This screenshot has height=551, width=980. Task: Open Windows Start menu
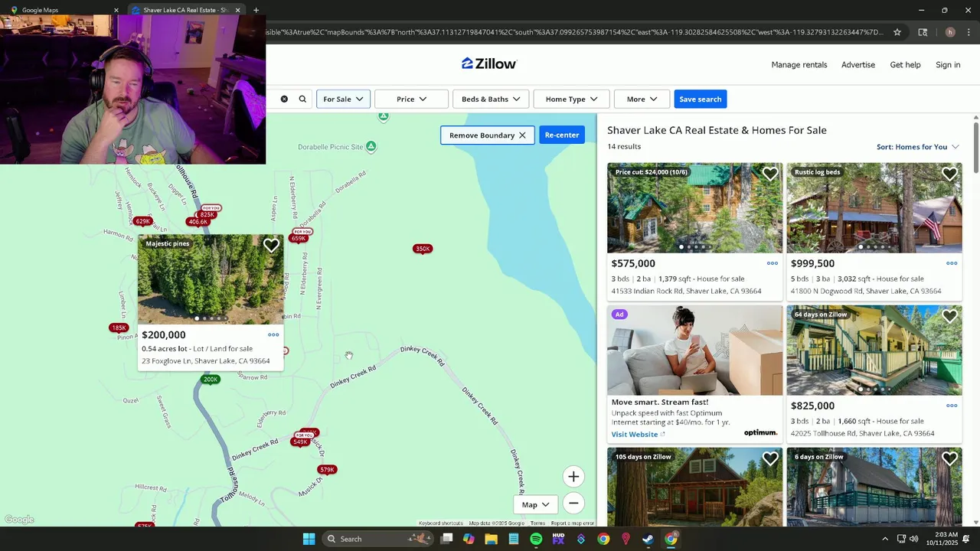point(309,539)
